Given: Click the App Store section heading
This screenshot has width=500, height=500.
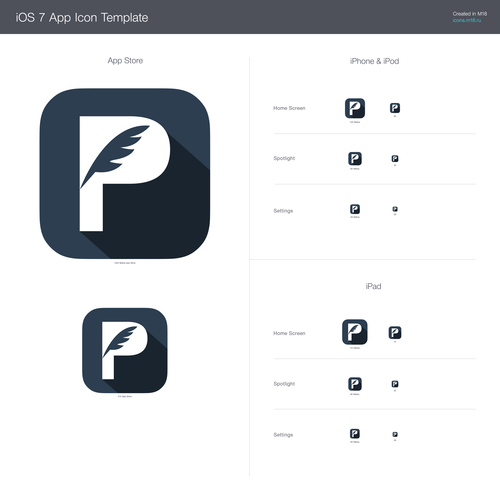Looking at the screenshot, I should tap(125, 61).
